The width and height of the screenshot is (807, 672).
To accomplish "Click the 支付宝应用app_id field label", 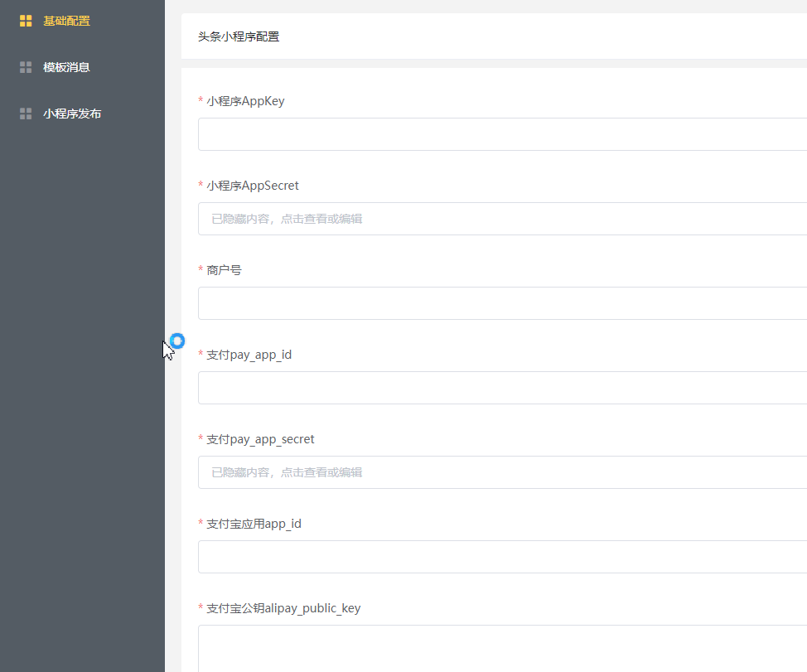I will 254,524.
